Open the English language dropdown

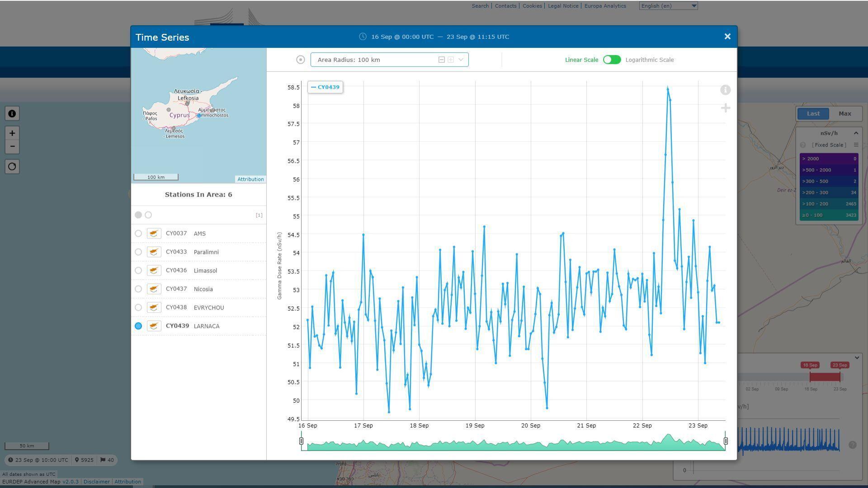click(668, 6)
